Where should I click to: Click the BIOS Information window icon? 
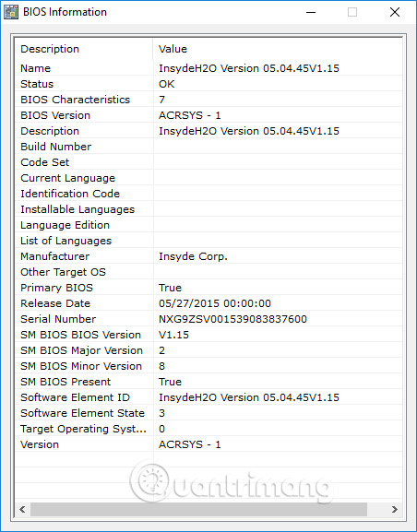point(10,12)
